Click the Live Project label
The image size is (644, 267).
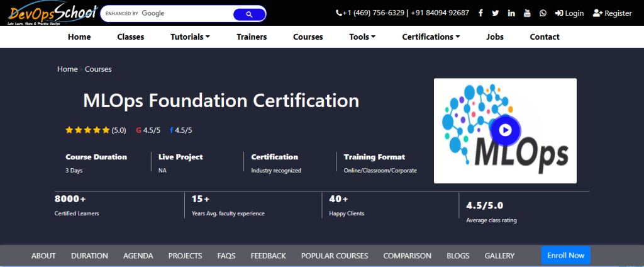(x=180, y=157)
